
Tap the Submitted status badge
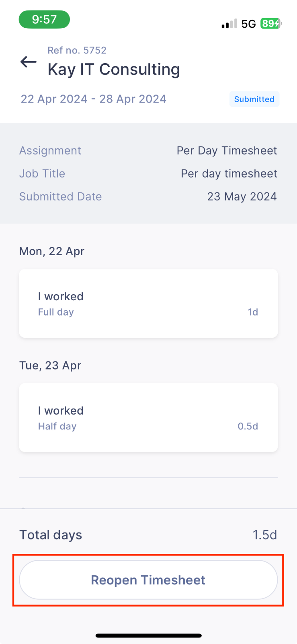[x=254, y=99]
